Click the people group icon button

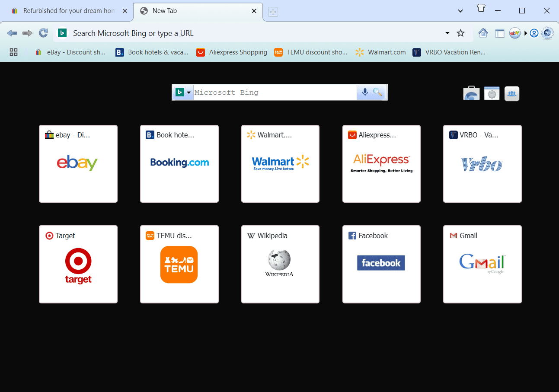(512, 93)
